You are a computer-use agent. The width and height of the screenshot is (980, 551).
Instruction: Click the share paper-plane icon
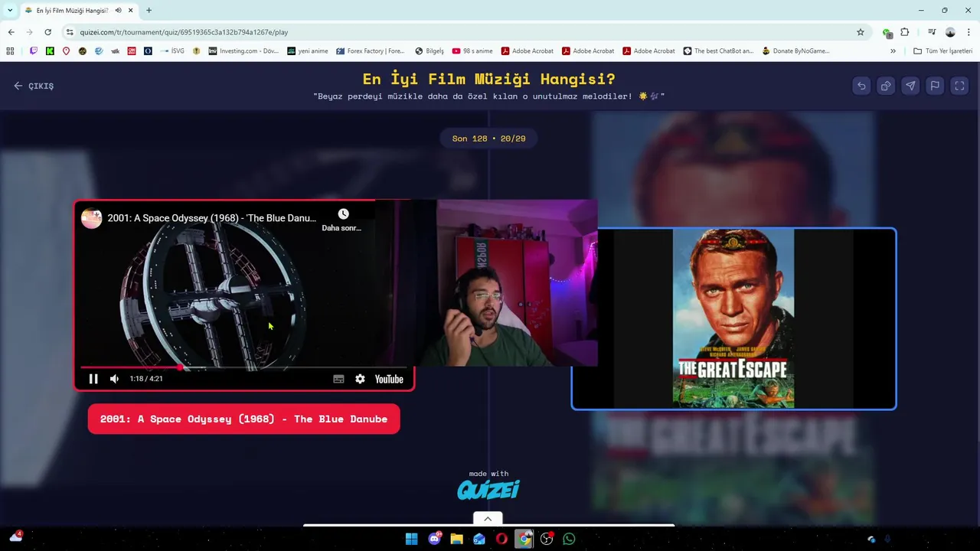click(x=910, y=86)
